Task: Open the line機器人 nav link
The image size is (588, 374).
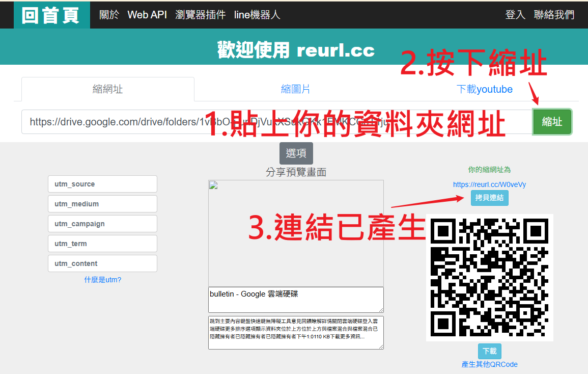Action: [x=257, y=15]
